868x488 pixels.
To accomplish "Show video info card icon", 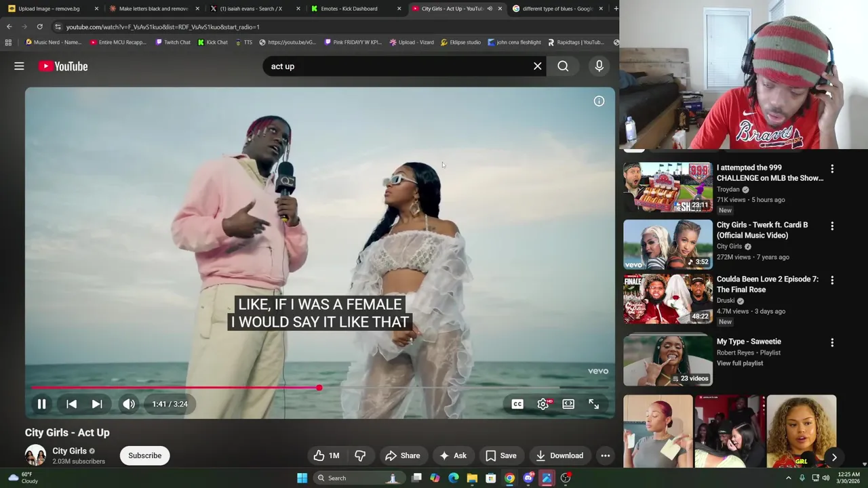I will click(x=599, y=101).
